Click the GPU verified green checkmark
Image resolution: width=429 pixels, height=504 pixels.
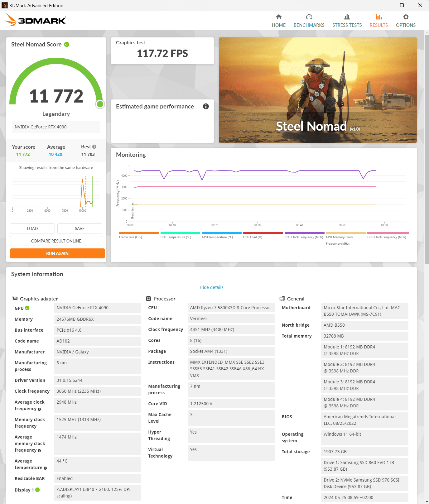pyautogui.click(x=27, y=308)
